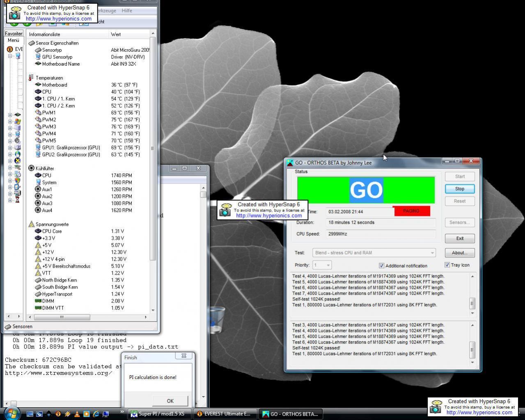Open the Hilfe menu in EVEREST
Viewport: 525px width, 420px height.
pyautogui.click(x=127, y=11)
